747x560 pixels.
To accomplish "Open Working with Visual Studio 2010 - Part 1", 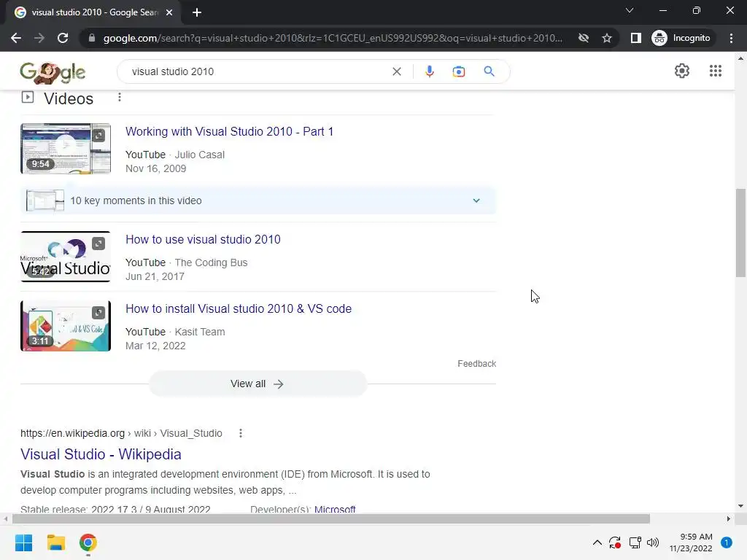I will (x=229, y=131).
